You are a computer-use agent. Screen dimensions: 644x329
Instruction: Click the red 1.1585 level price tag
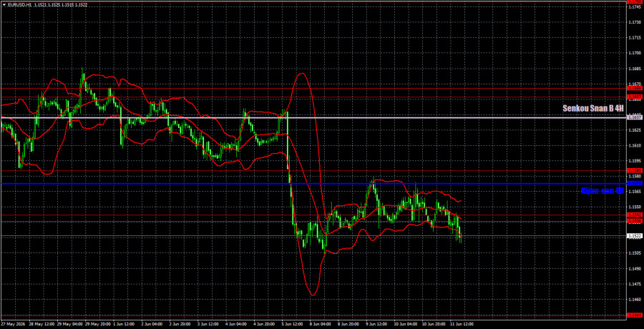635,170
